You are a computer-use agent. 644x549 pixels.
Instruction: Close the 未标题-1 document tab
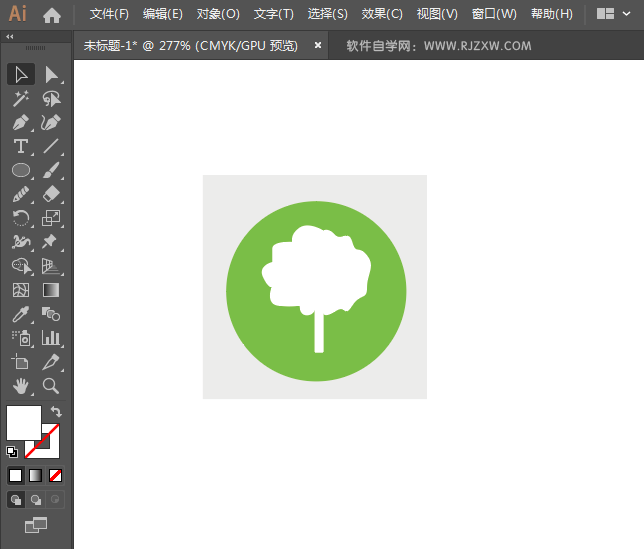[x=318, y=45]
